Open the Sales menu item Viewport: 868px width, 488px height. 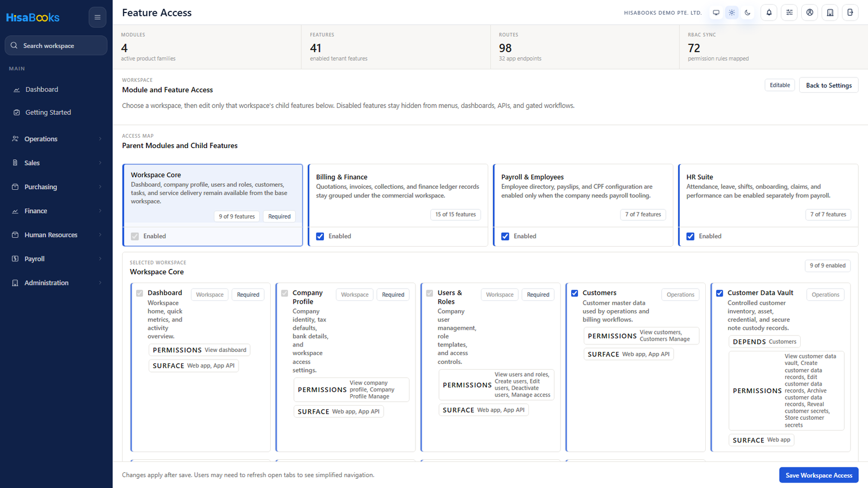click(56, 163)
